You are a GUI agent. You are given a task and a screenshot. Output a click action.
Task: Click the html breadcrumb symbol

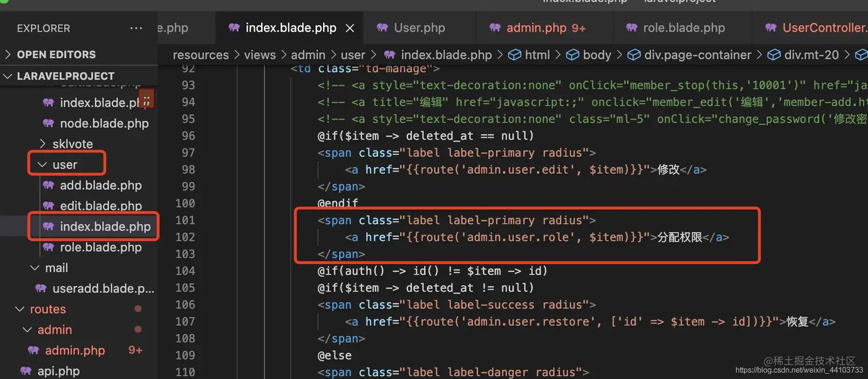pos(537,55)
